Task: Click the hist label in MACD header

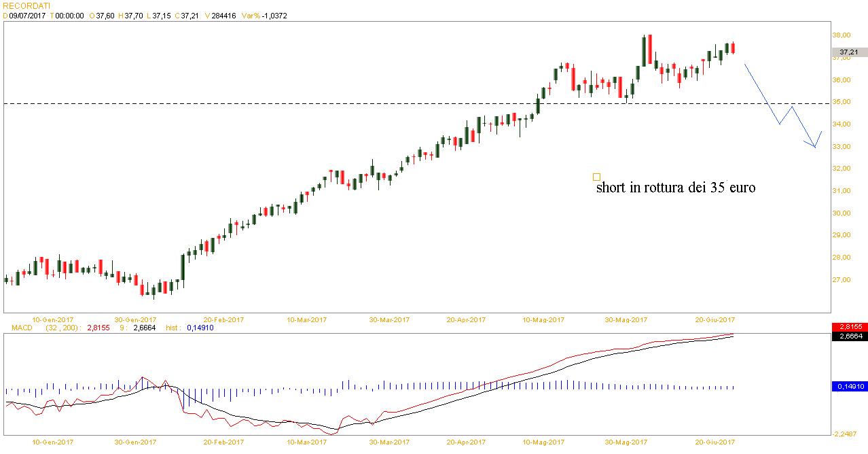Action: [x=174, y=328]
